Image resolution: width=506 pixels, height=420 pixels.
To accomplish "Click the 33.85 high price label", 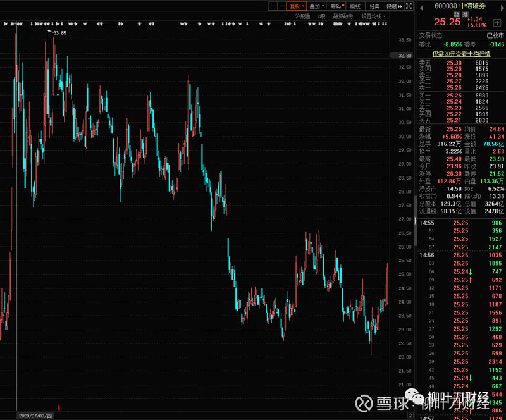I will coord(59,33).
